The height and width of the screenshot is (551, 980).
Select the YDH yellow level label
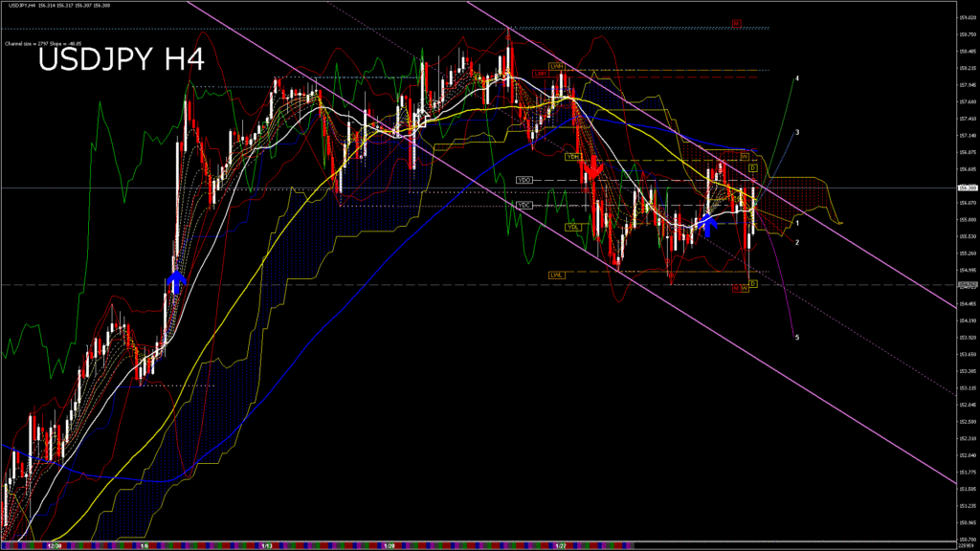[573, 157]
